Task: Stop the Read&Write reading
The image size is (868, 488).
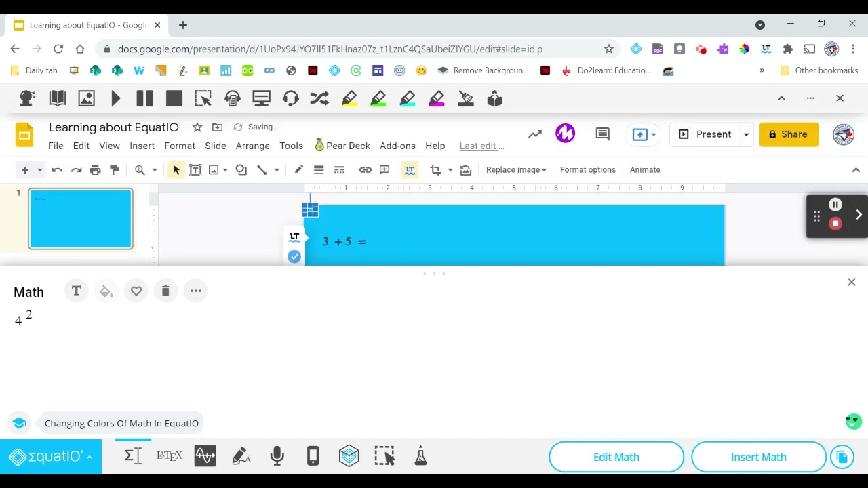Action: pos(174,99)
